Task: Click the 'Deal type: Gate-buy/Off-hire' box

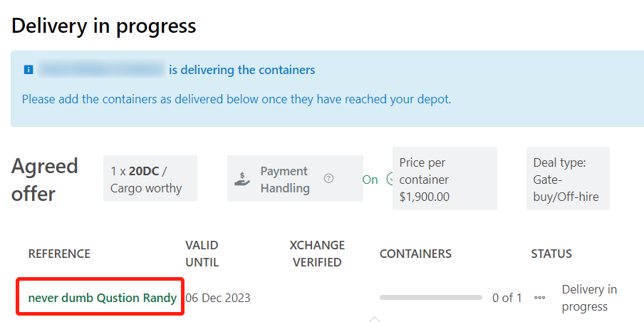Action: point(567,179)
